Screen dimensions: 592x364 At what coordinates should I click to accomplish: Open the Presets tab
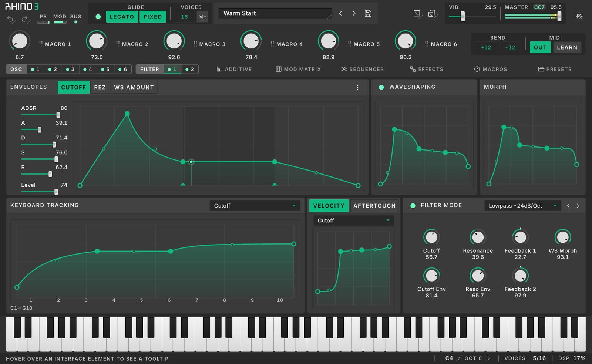pos(555,69)
